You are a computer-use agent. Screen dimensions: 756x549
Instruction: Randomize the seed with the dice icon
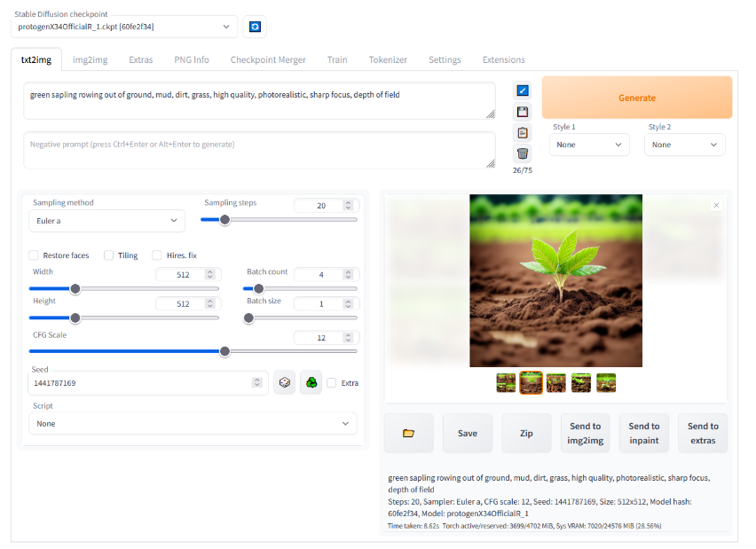pyautogui.click(x=285, y=383)
